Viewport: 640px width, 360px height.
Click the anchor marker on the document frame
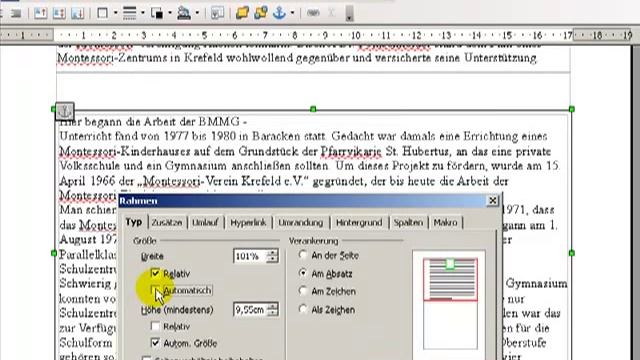click(64, 111)
